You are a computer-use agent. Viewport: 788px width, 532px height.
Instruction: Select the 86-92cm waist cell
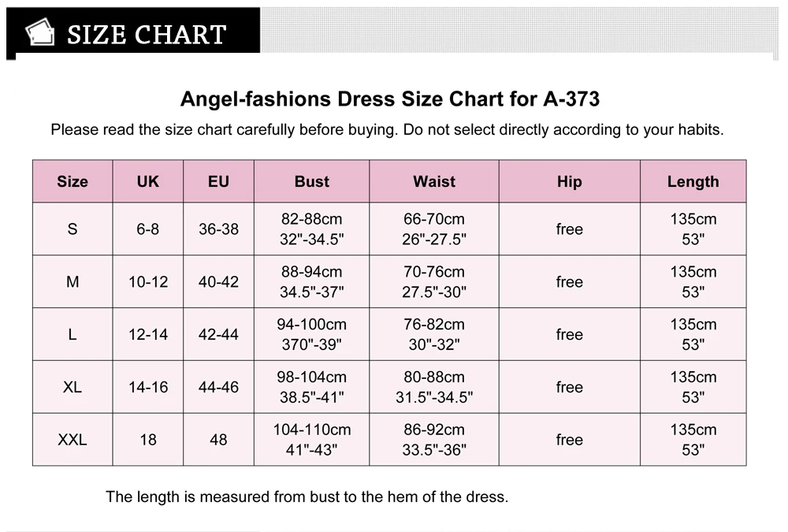[434, 440]
